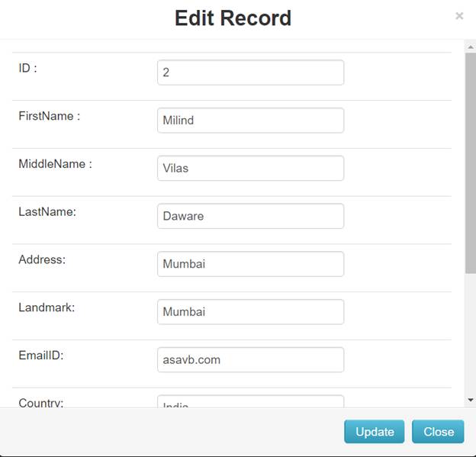Viewport: 476px width, 457px height.
Task: Click the "ID :" label
Action: tap(28, 68)
